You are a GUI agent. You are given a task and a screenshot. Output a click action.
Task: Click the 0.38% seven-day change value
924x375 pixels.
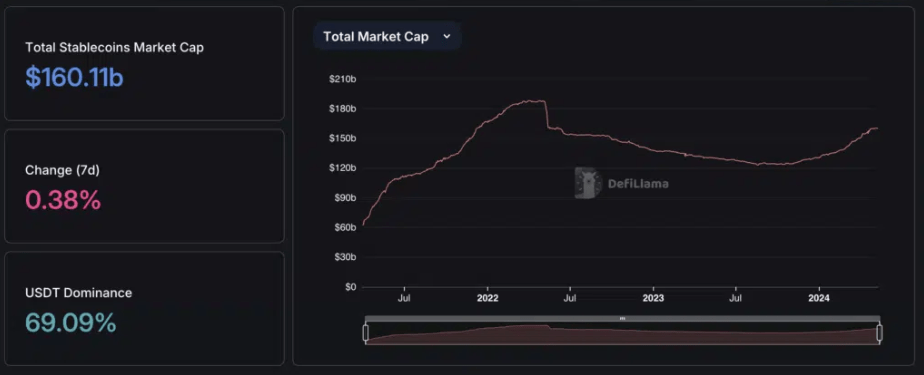point(63,200)
